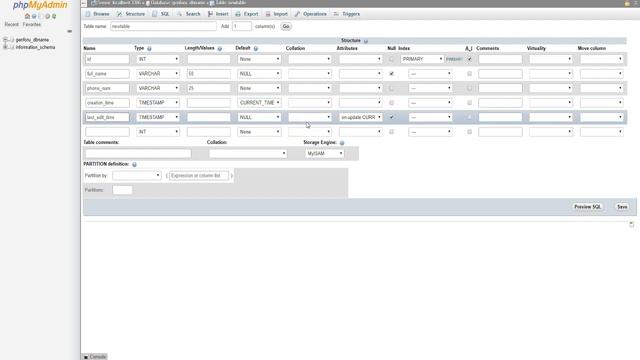Open the Recent tables link
This screenshot has width=640, height=360.
[11, 24]
